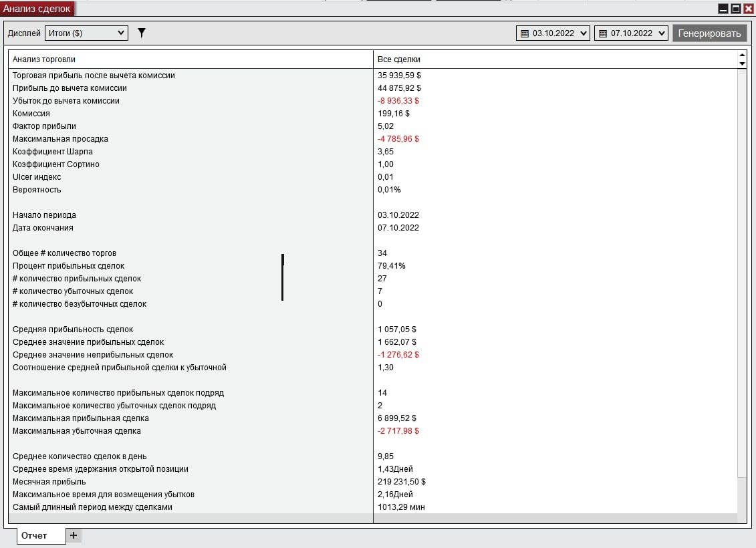Select value 219 231,50 $
The height and width of the screenshot is (548, 756).
point(402,482)
